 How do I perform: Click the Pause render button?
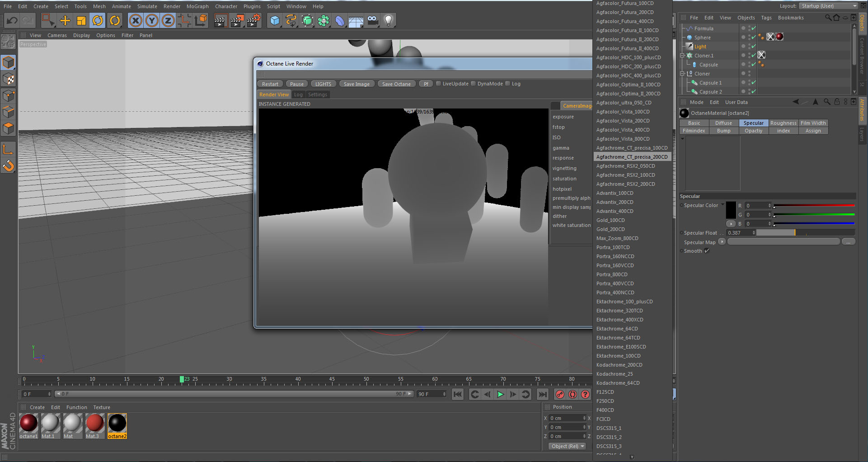(x=297, y=84)
